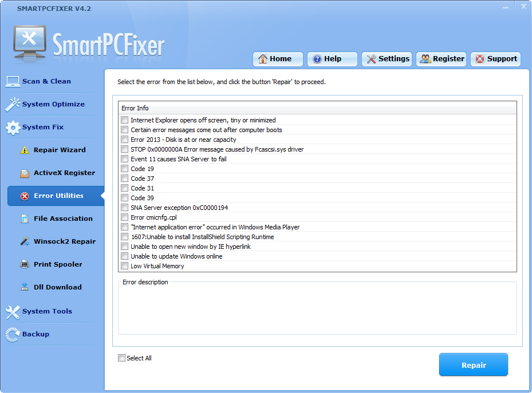
Task: Tick the SNA Server exception 0xC0000194 checkbox
Action: 124,208
